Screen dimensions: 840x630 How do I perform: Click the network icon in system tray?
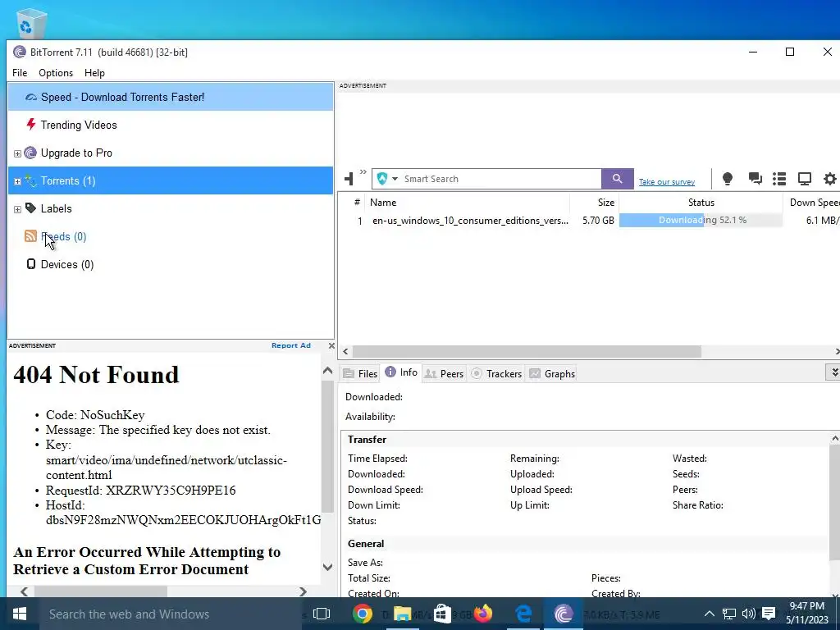click(x=728, y=614)
